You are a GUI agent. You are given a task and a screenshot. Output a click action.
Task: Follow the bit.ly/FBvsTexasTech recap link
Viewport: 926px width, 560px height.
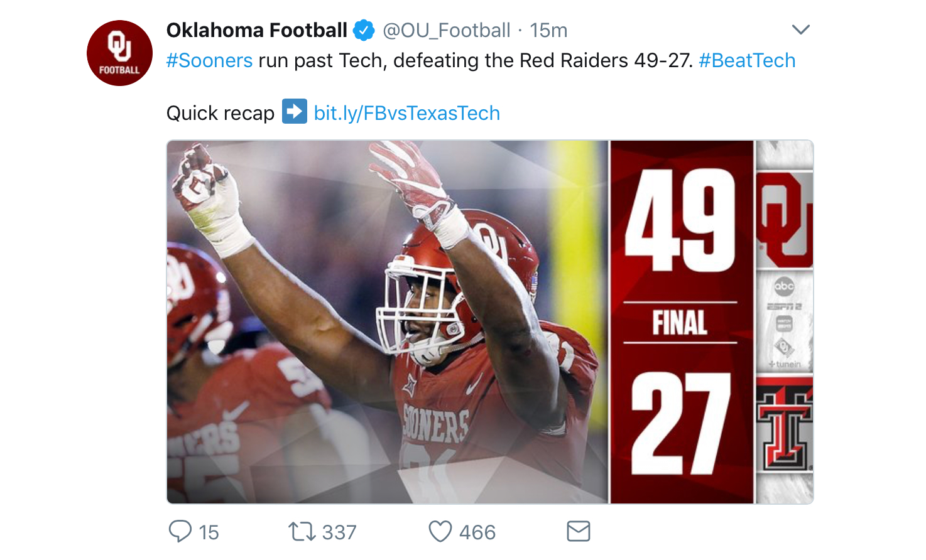(406, 113)
